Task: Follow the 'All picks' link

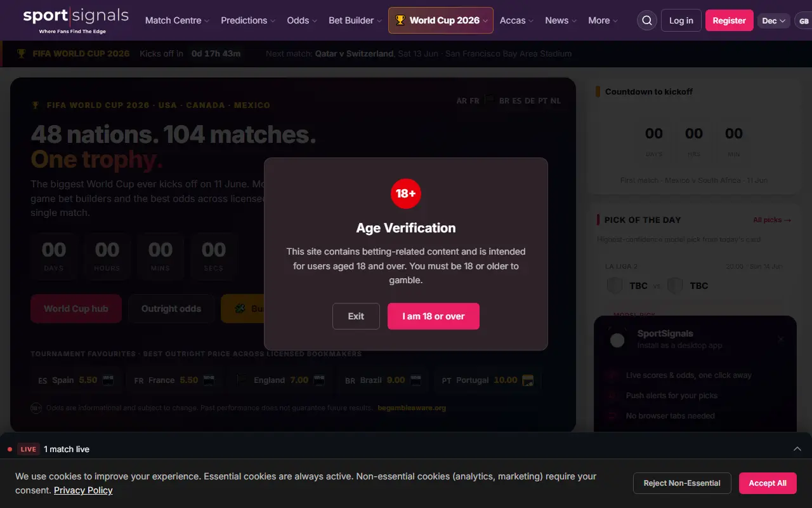Action: pyautogui.click(x=772, y=220)
